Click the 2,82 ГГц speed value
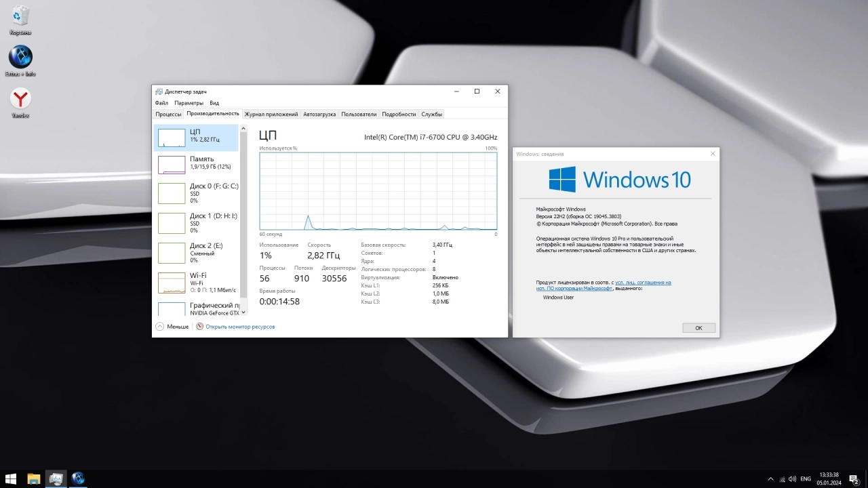This screenshot has height=488, width=868. pos(323,256)
